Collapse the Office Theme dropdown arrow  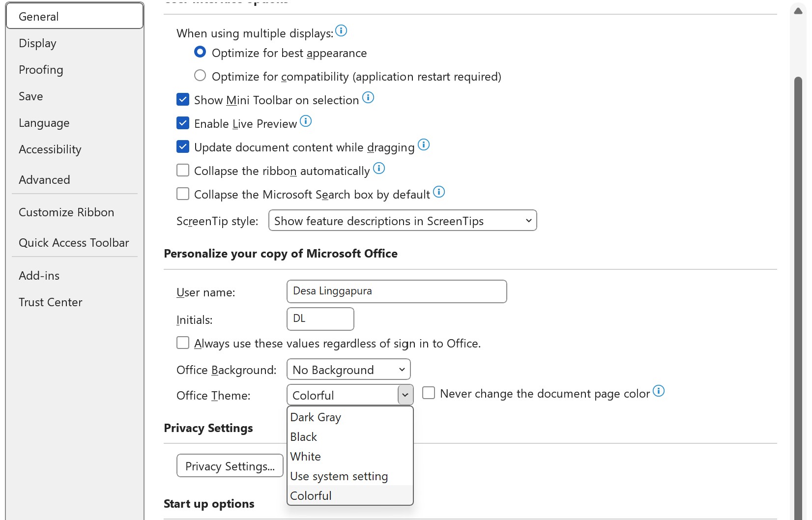click(405, 395)
